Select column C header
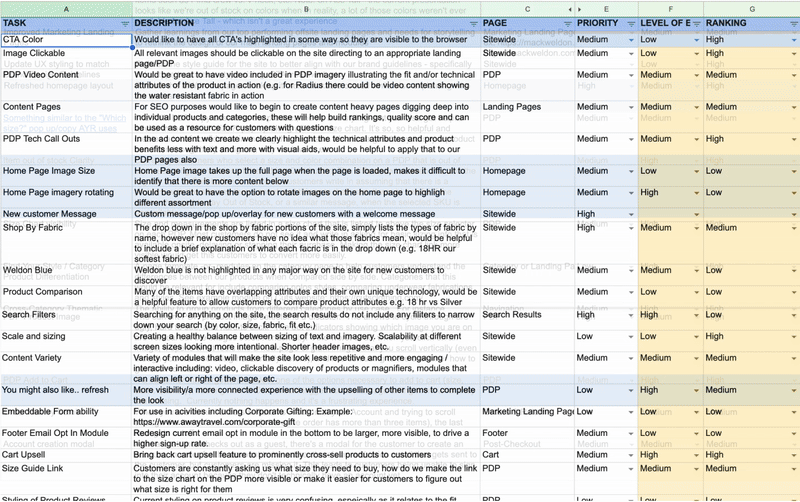The width and height of the screenshot is (800, 502). 527,9
